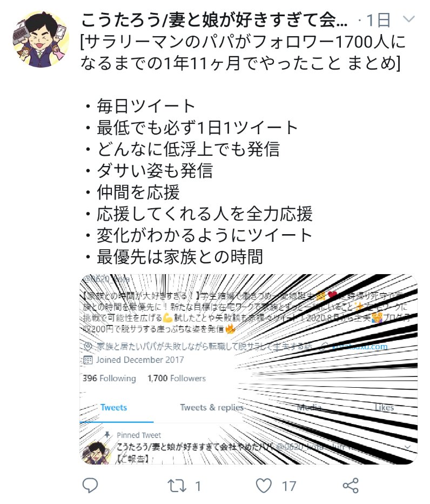
Task: Open the share icon menu
Action: click(x=351, y=486)
